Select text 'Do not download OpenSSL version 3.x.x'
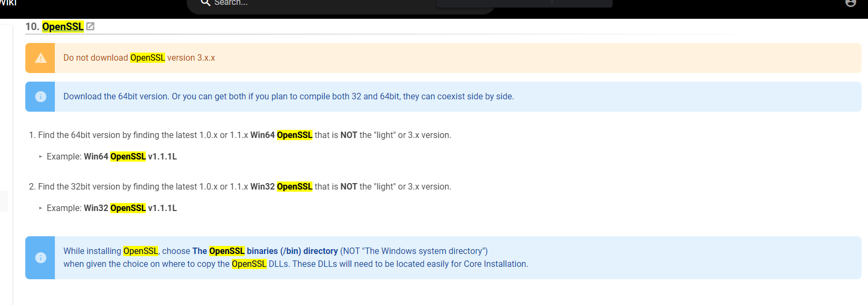 coord(139,58)
